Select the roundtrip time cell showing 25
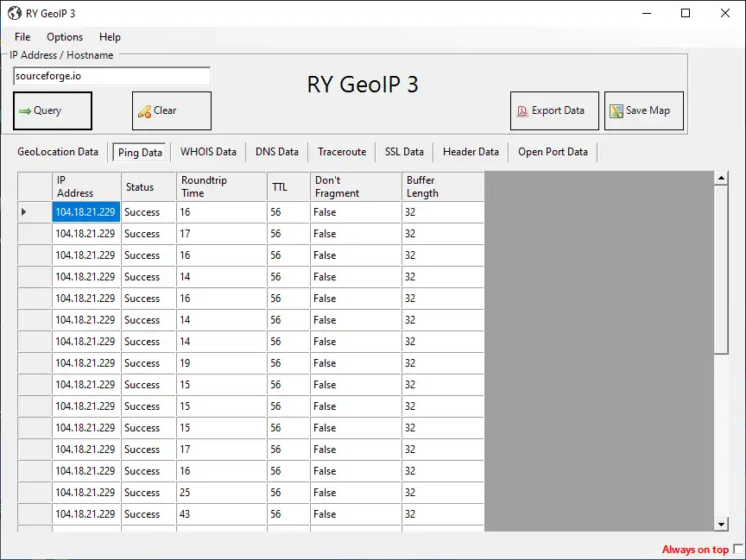 [x=221, y=493]
